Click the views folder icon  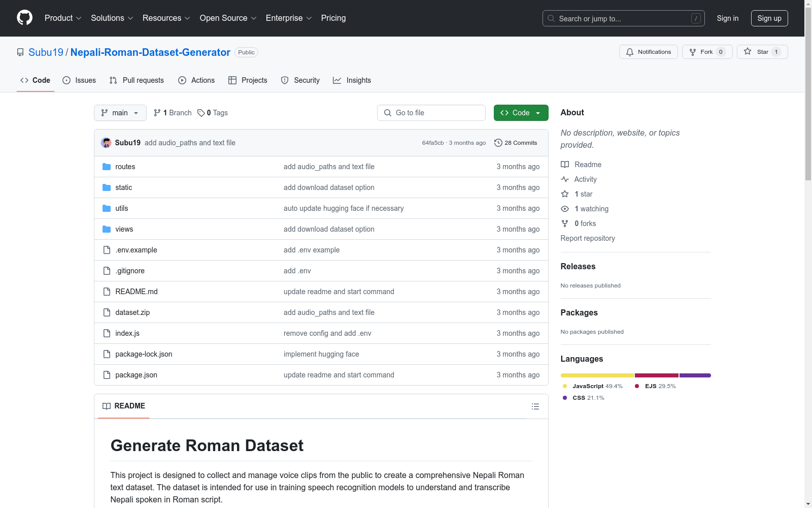tap(107, 229)
